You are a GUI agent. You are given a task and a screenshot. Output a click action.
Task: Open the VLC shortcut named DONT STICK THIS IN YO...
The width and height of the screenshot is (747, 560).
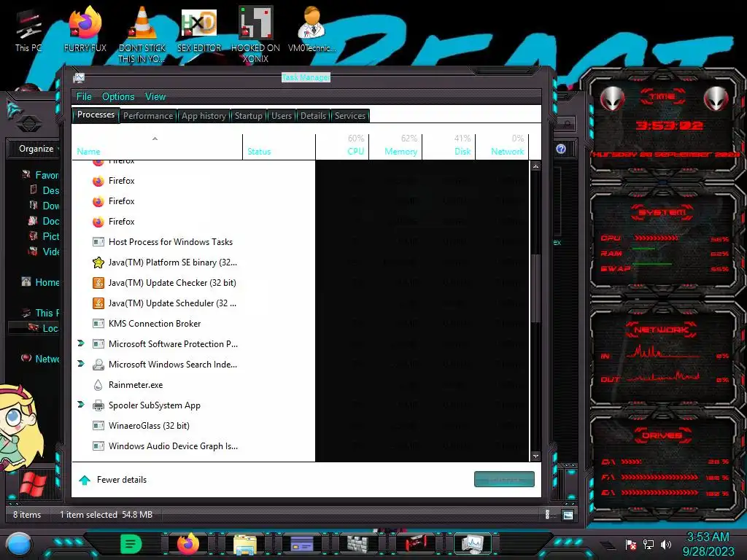(142, 34)
